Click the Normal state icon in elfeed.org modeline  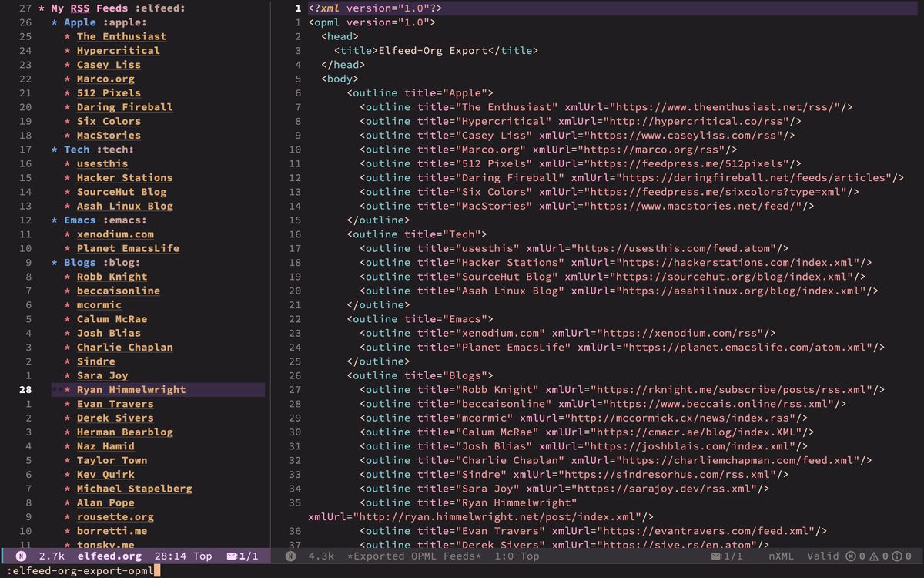22,556
